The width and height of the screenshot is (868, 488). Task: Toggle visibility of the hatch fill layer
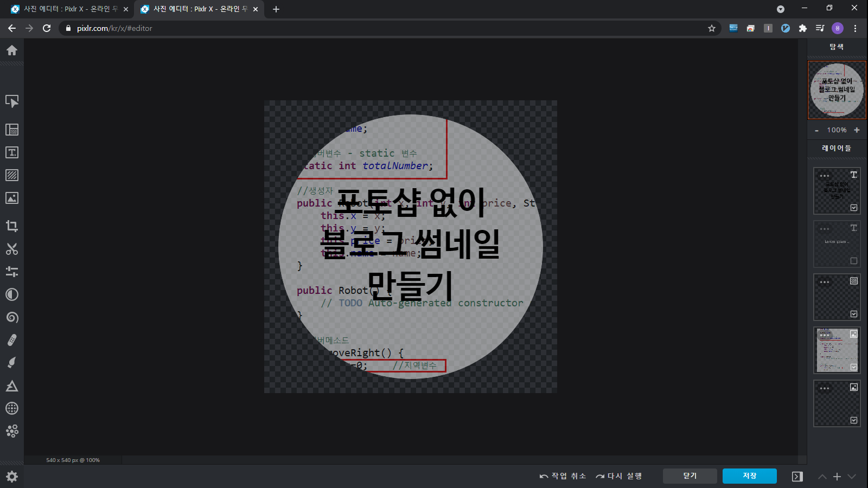854,314
